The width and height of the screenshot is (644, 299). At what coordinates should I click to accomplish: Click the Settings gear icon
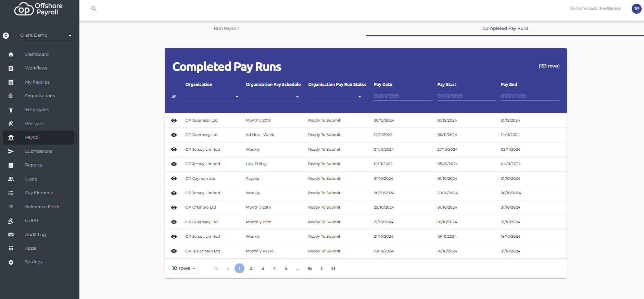[x=11, y=262]
